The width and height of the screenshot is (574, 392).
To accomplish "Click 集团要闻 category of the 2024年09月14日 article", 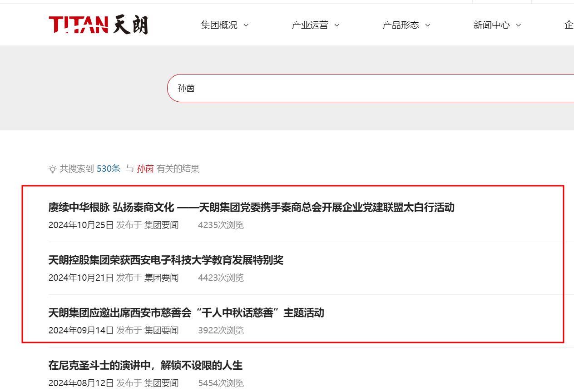I will point(161,330).
